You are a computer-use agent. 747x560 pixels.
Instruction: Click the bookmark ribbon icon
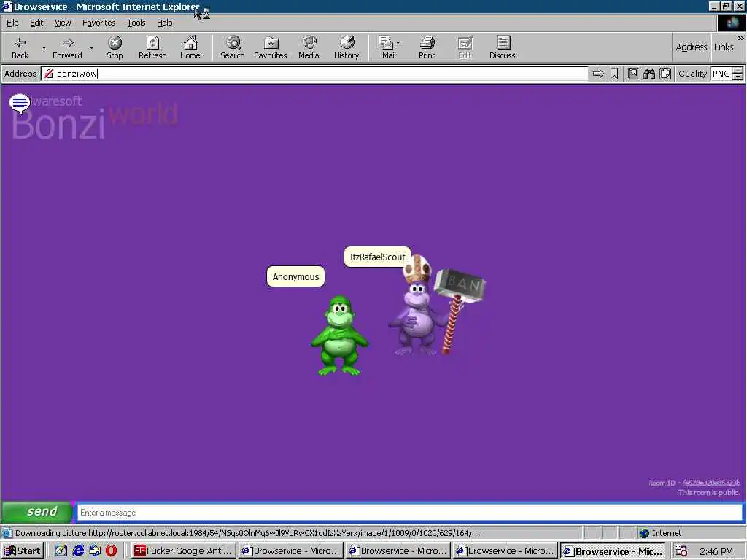coord(614,74)
